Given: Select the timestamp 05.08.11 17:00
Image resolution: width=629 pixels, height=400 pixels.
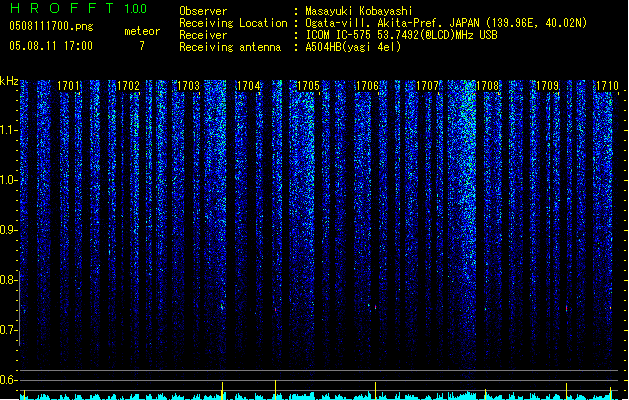Looking at the screenshot, I should (x=51, y=46).
